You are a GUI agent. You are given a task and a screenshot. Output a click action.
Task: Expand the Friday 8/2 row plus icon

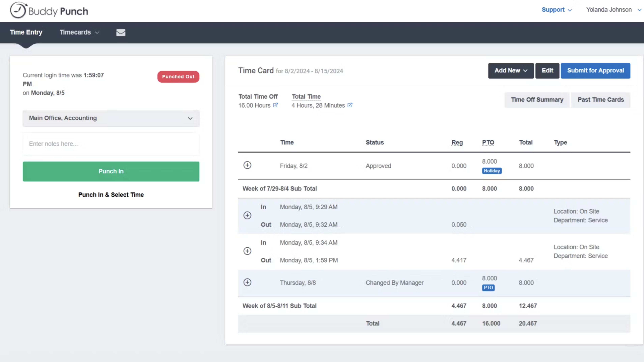pos(247,165)
